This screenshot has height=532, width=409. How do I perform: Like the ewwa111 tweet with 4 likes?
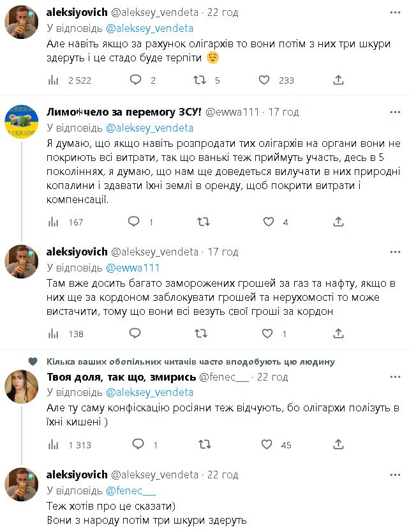(x=269, y=222)
